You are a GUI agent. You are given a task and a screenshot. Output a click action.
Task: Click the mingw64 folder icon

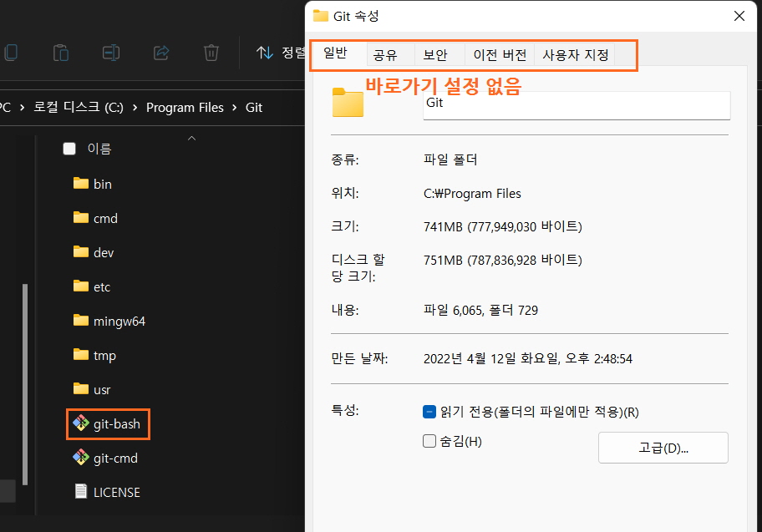click(x=81, y=320)
